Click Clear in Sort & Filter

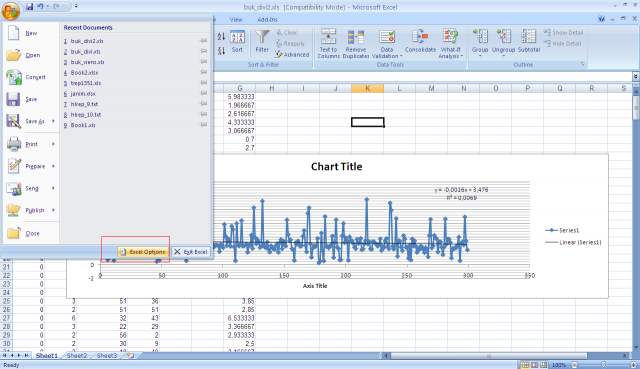[x=287, y=32]
